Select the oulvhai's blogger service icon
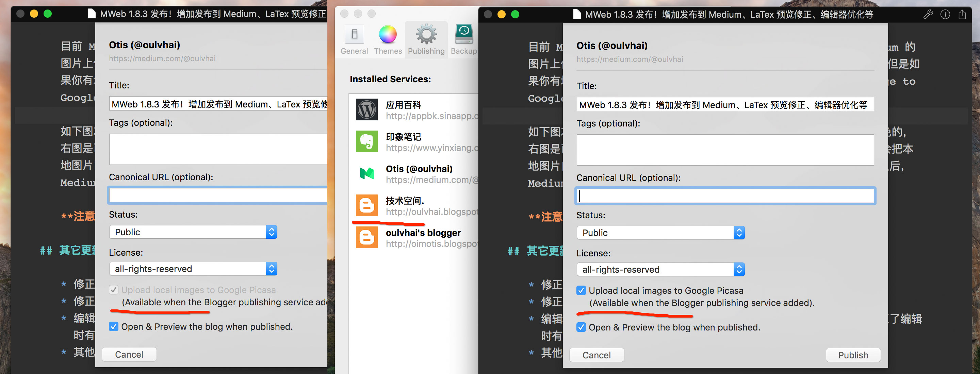 point(366,237)
